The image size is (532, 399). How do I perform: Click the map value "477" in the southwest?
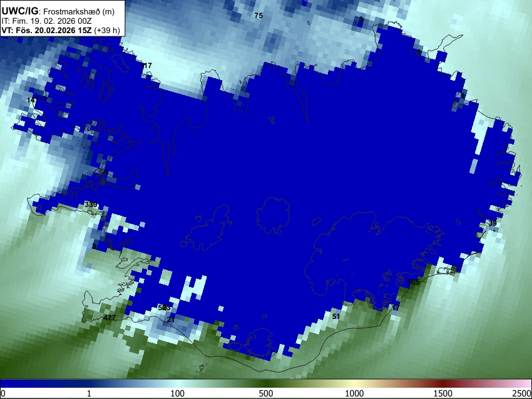coord(110,318)
